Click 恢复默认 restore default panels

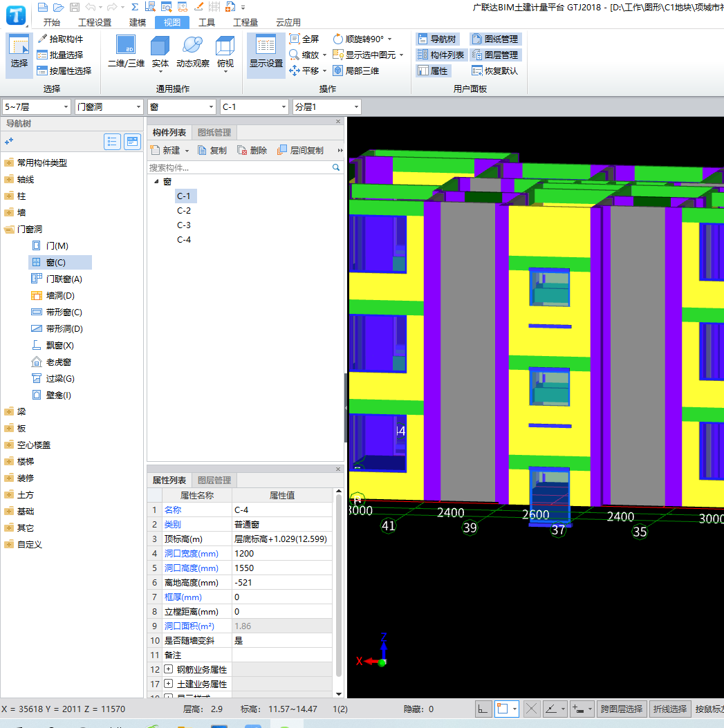494,71
